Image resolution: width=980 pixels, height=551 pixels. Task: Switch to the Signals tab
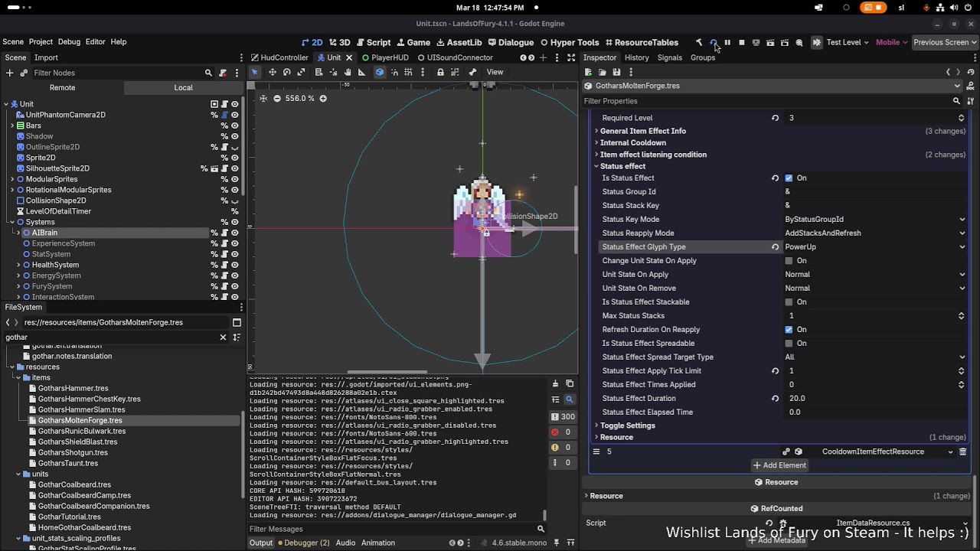669,57
